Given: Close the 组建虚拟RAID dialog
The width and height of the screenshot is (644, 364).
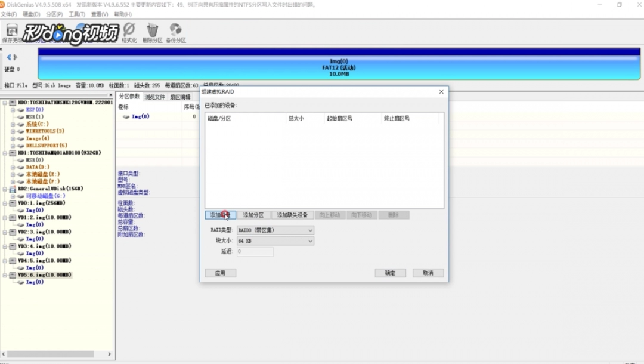Looking at the screenshot, I should tap(441, 92).
